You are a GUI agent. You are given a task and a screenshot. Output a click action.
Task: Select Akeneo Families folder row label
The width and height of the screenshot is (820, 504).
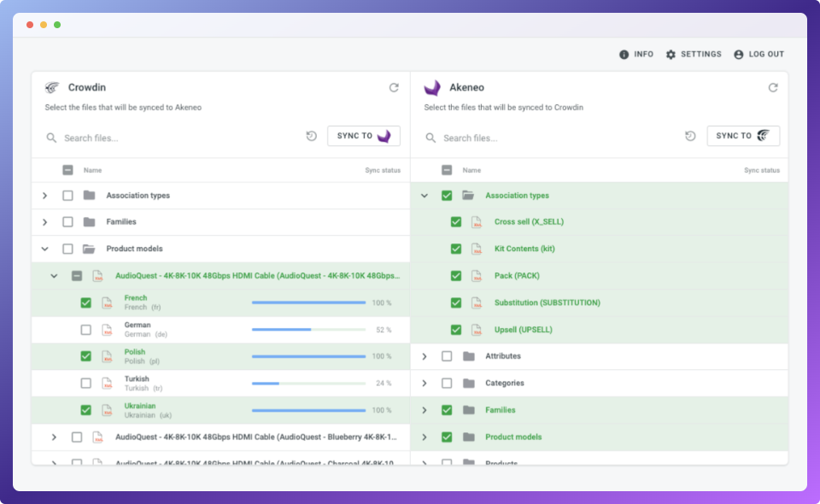(500, 410)
